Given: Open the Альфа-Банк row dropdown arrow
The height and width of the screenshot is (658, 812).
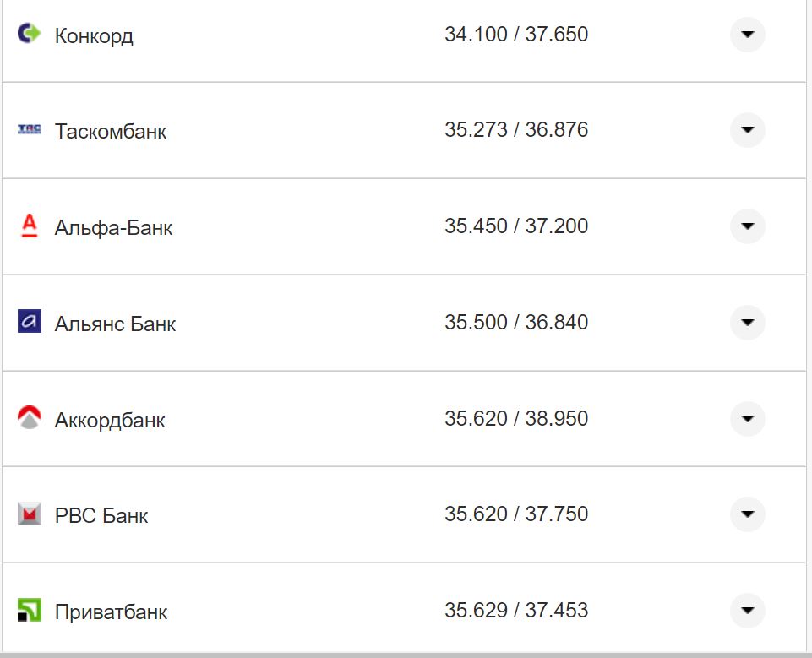Looking at the screenshot, I should point(747,226).
